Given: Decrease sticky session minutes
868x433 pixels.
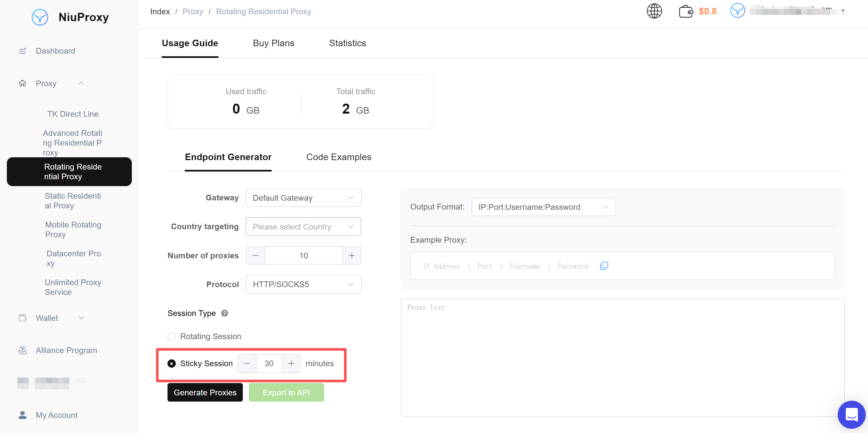Looking at the screenshot, I should [247, 363].
